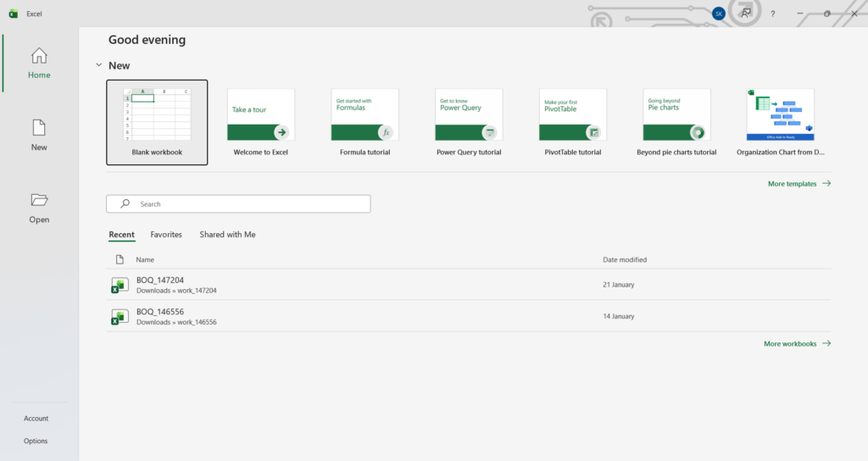868x461 pixels.
Task: Click the feedback icon in title bar
Action: pyautogui.click(x=745, y=14)
